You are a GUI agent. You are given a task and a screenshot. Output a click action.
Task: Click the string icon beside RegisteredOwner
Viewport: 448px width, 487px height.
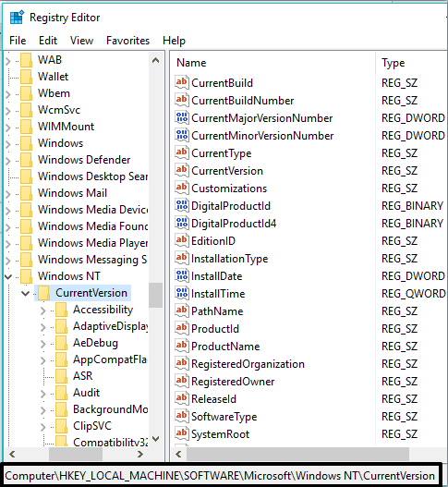point(182,381)
